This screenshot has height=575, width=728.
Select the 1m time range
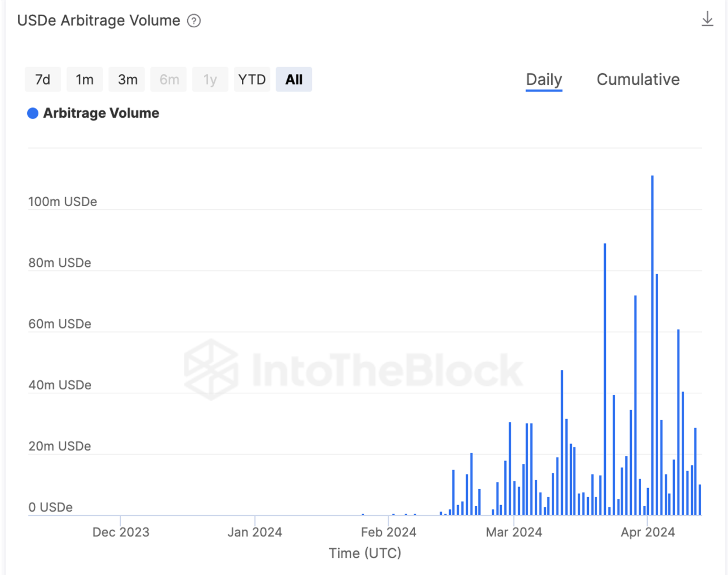[85, 80]
